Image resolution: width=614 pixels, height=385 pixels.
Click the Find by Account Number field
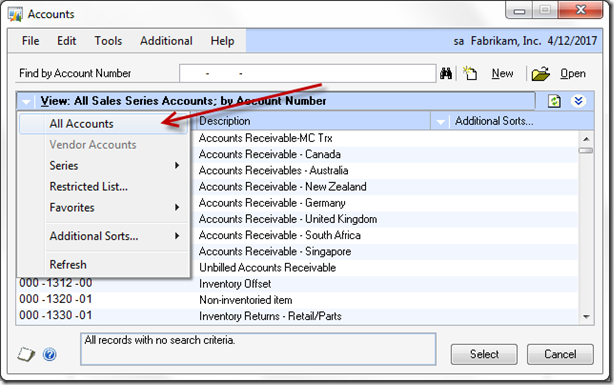click(x=307, y=73)
